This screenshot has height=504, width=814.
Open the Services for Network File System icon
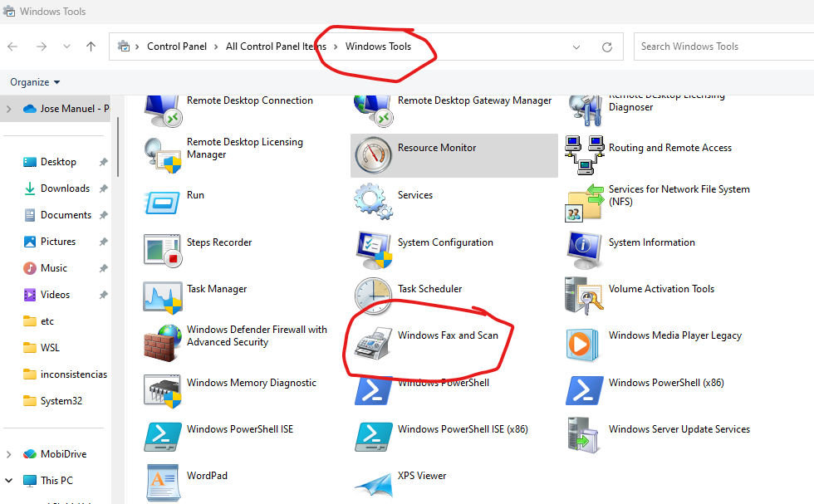click(x=585, y=203)
